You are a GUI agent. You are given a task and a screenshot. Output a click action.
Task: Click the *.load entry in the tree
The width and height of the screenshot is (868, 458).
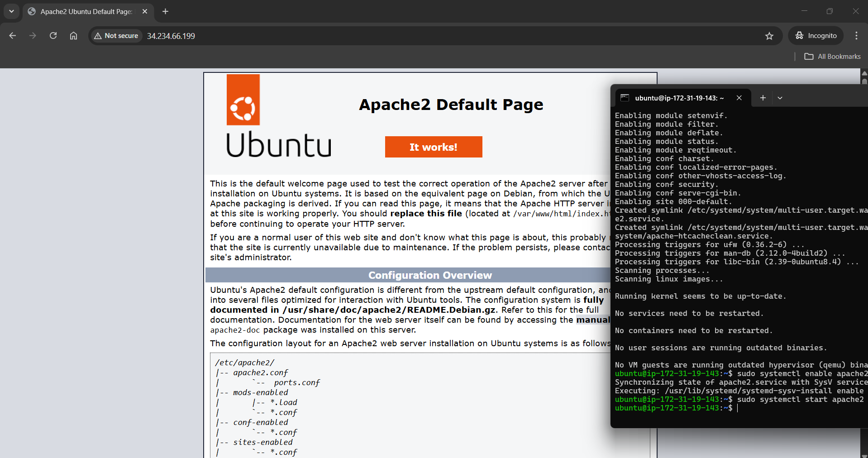pos(284,402)
